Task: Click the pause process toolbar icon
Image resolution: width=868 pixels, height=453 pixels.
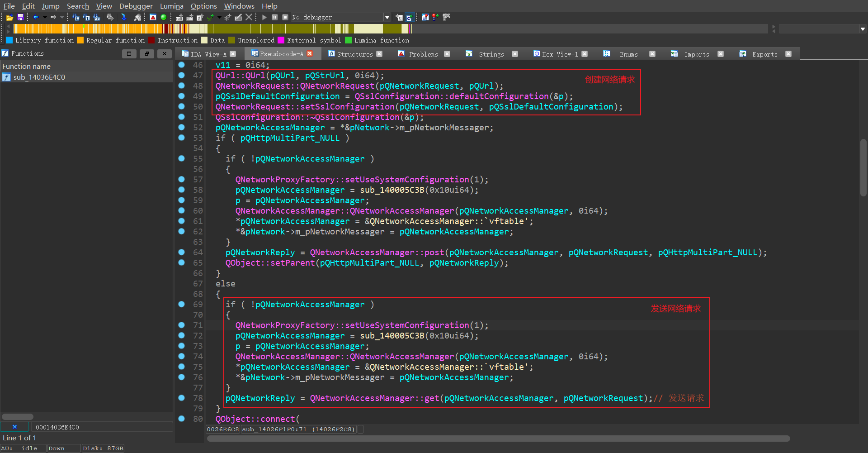Action: pos(275,17)
